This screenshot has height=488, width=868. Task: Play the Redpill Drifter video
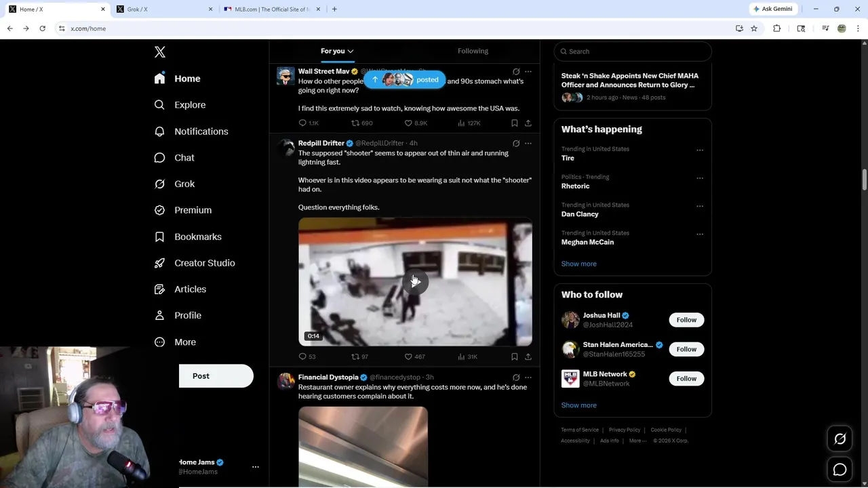point(415,281)
